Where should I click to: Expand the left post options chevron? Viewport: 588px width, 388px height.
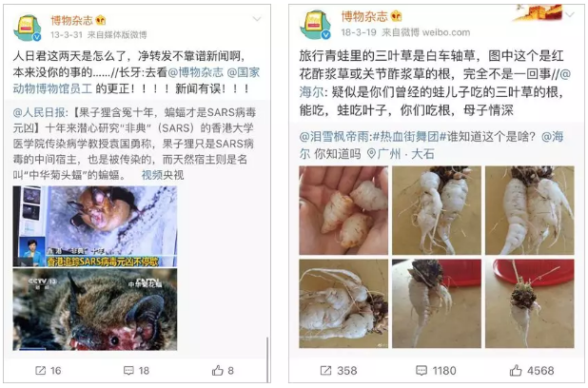[257, 19]
